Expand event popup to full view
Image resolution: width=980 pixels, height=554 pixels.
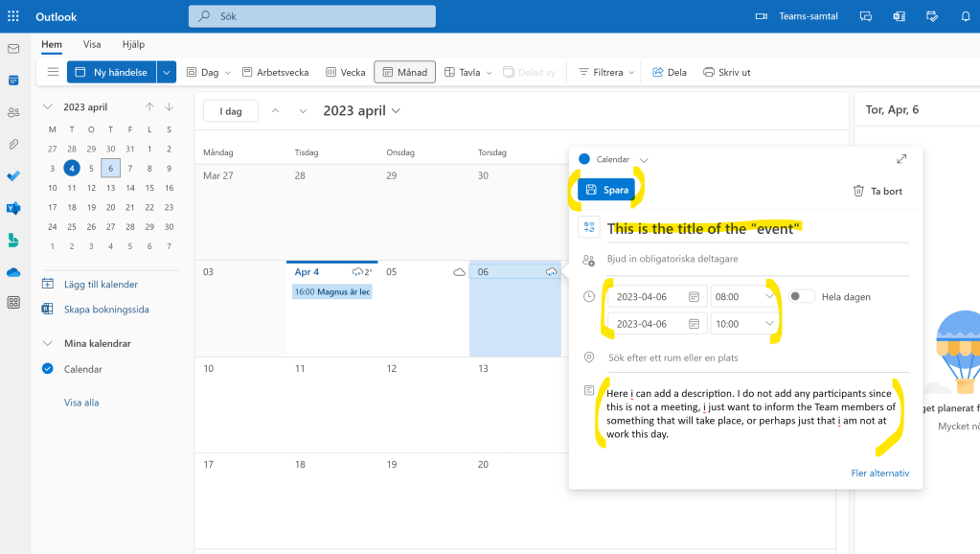pos(900,159)
